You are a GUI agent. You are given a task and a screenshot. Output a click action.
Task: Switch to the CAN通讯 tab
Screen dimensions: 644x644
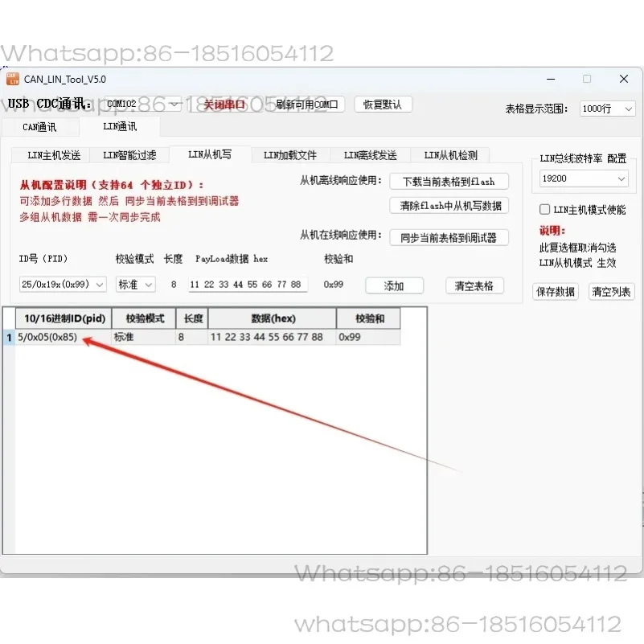40,127
